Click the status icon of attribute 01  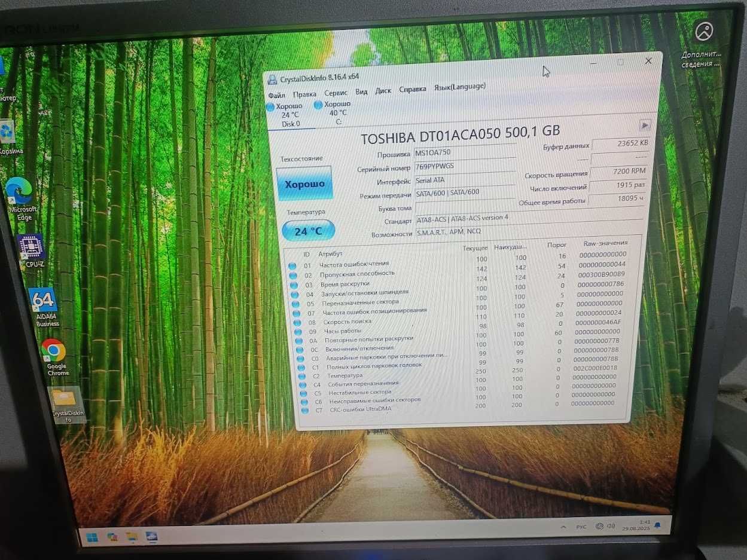pyautogui.click(x=292, y=266)
